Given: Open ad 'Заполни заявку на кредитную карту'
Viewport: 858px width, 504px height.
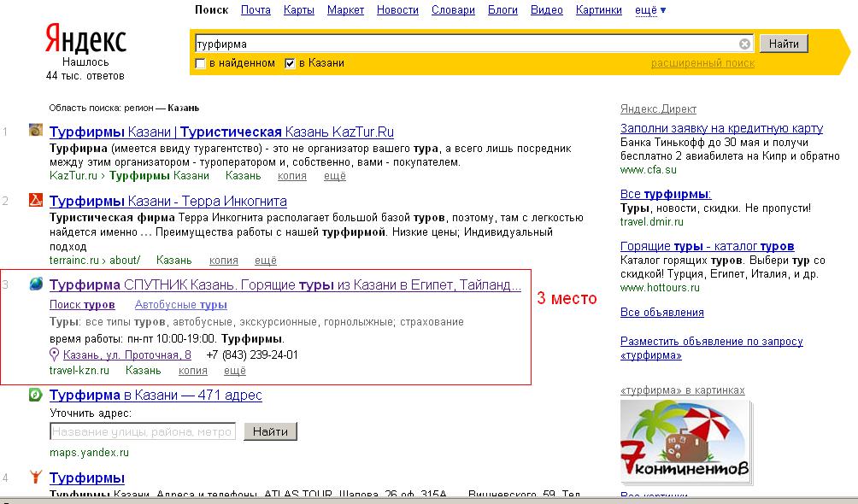Looking at the screenshot, I should [x=722, y=128].
